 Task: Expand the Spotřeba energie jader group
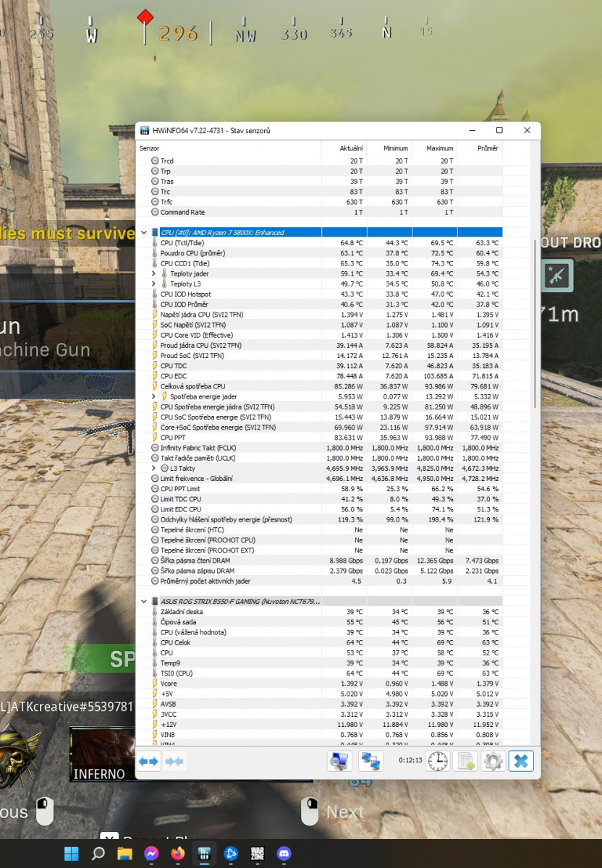pos(153,397)
